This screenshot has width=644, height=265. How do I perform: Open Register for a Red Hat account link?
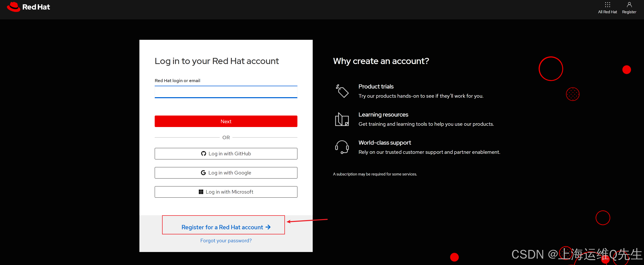[x=226, y=227]
